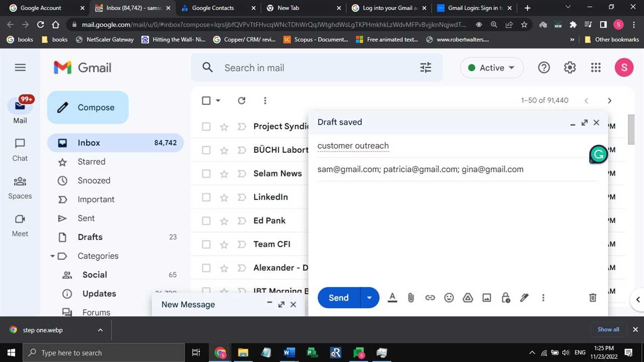
Task: Click the Compose button
Action: [88, 108]
